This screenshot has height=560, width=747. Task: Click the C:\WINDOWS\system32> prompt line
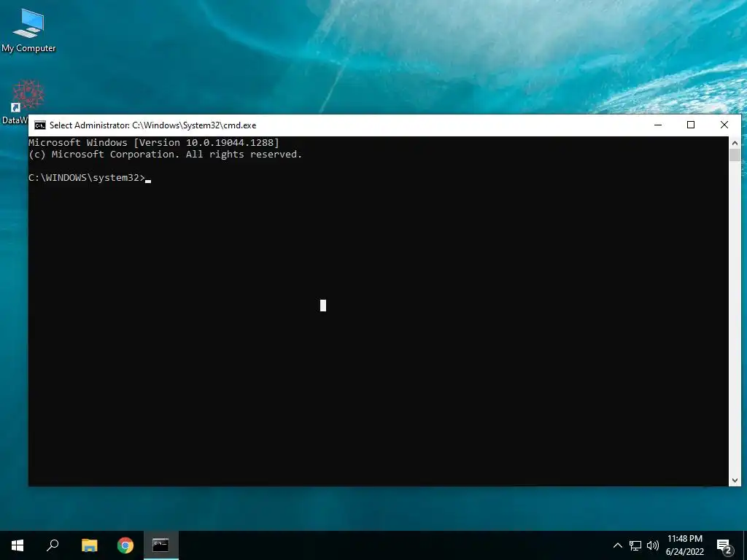click(x=90, y=178)
